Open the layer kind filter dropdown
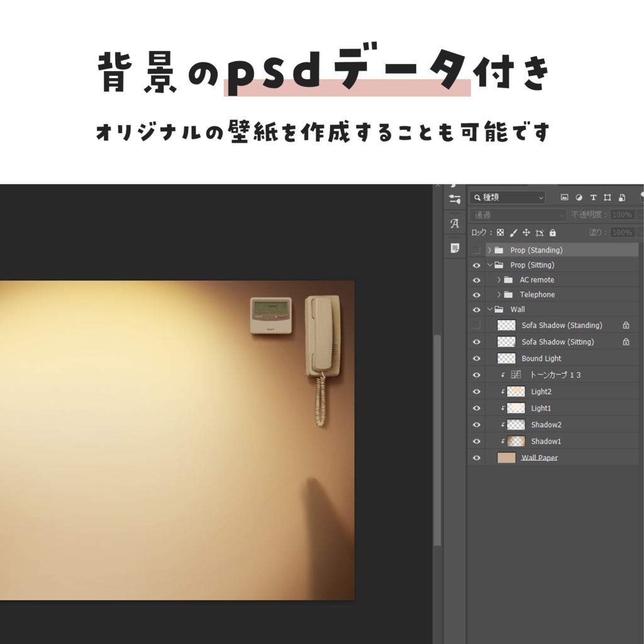 [x=508, y=197]
